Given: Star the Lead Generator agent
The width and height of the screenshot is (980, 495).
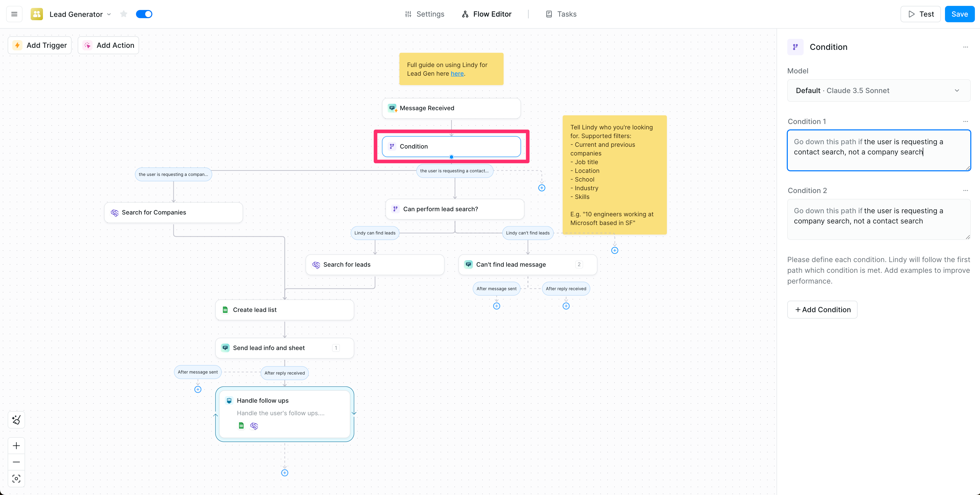Looking at the screenshot, I should click(124, 14).
